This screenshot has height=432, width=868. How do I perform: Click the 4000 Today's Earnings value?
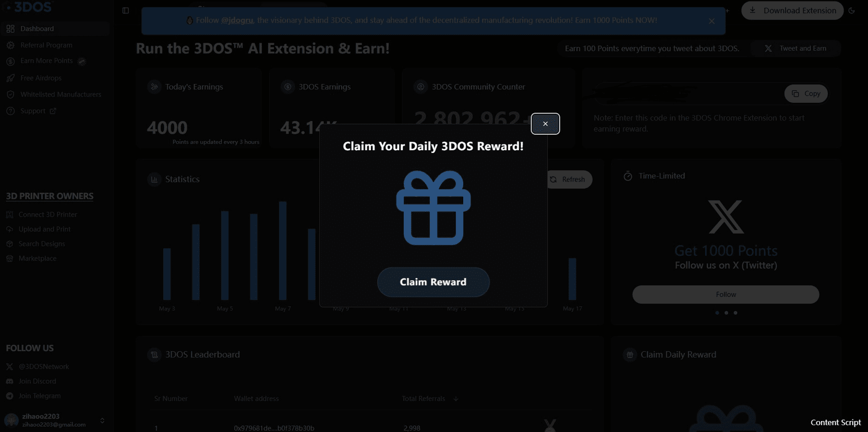pos(167,128)
